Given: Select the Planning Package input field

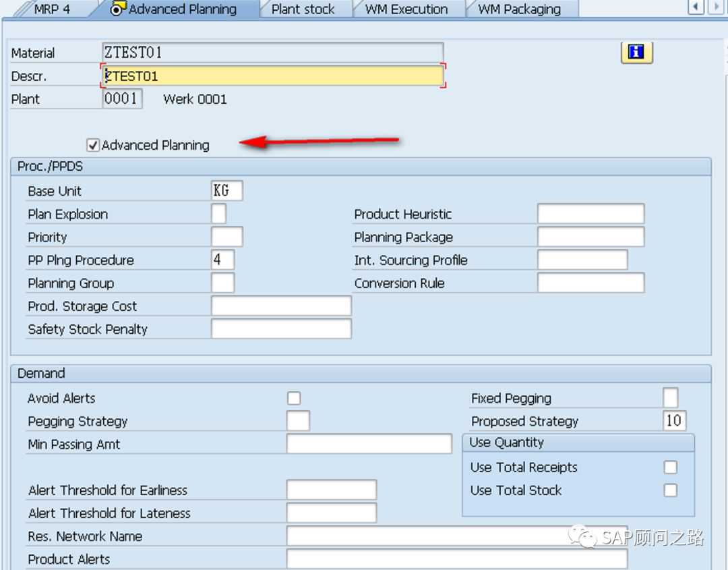Looking at the screenshot, I should (x=590, y=237).
